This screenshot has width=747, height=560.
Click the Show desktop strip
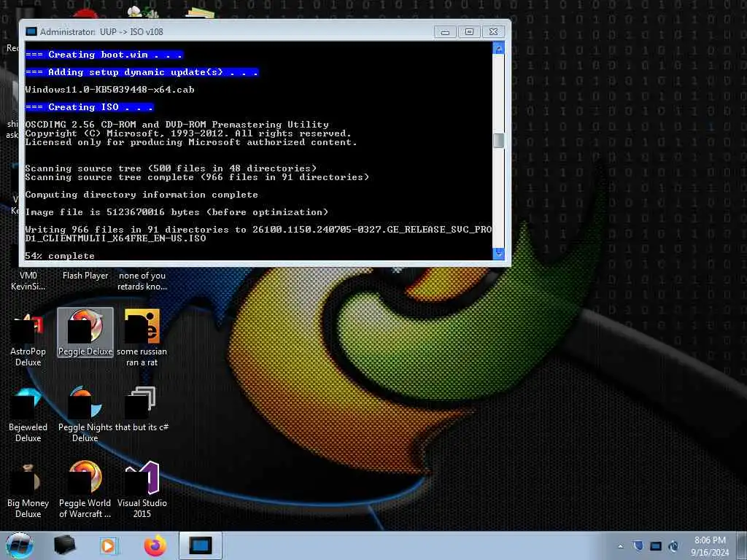coord(743,545)
